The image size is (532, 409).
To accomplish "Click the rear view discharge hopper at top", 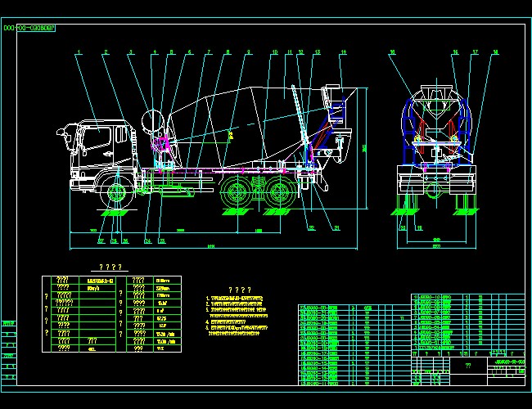I will point(436,98).
